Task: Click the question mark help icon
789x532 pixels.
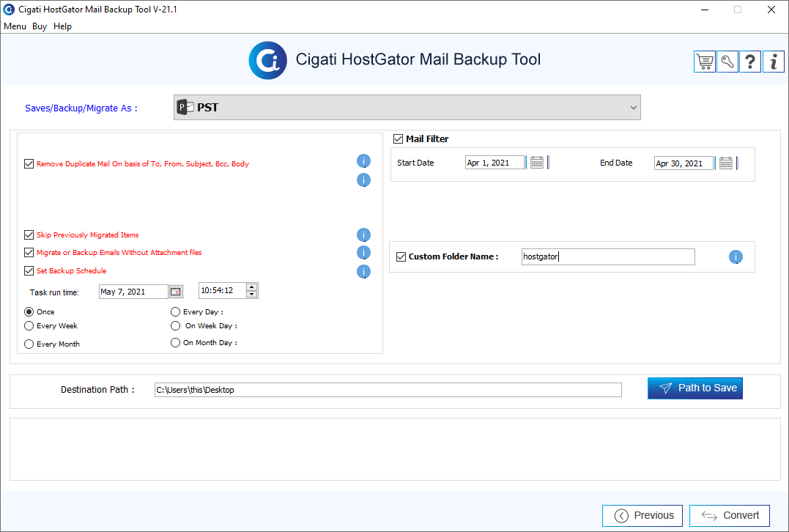Action: point(749,62)
